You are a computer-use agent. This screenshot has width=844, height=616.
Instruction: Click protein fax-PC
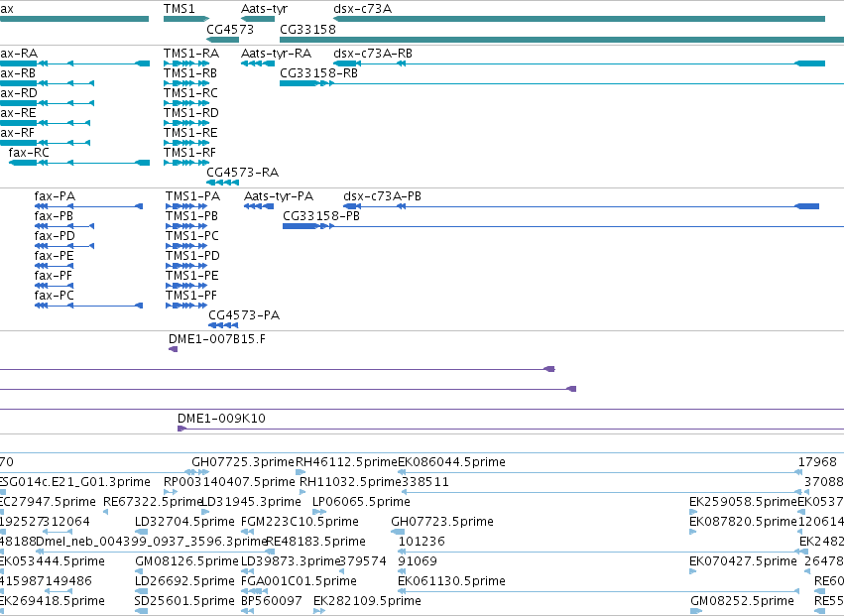(x=55, y=297)
